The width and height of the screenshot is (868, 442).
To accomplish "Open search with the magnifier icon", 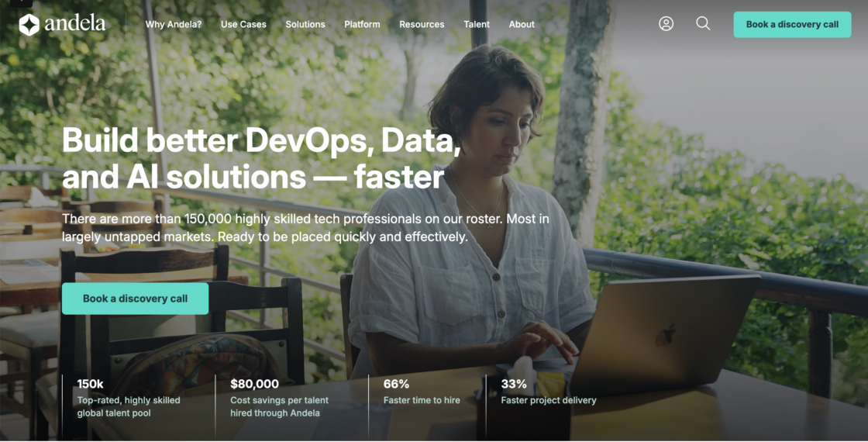I will click(x=703, y=24).
